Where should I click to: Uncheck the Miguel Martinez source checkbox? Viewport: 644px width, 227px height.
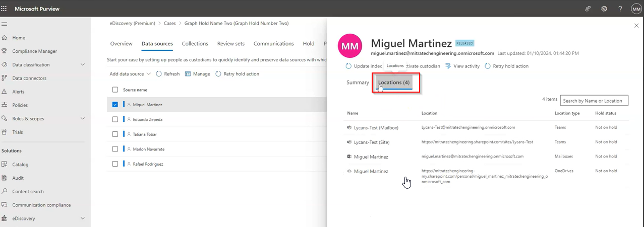pyautogui.click(x=115, y=105)
